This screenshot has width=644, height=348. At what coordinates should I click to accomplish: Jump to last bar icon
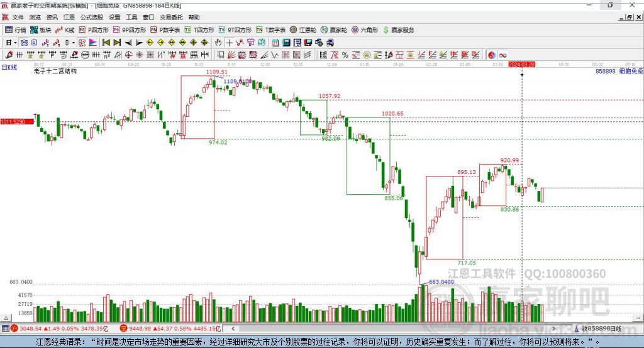click(117, 43)
